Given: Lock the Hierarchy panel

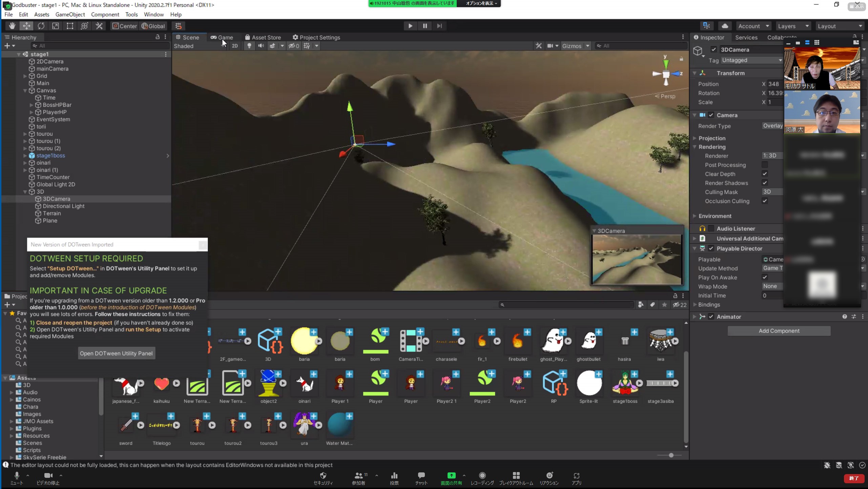Looking at the screenshot, I should tap(158, 37).
